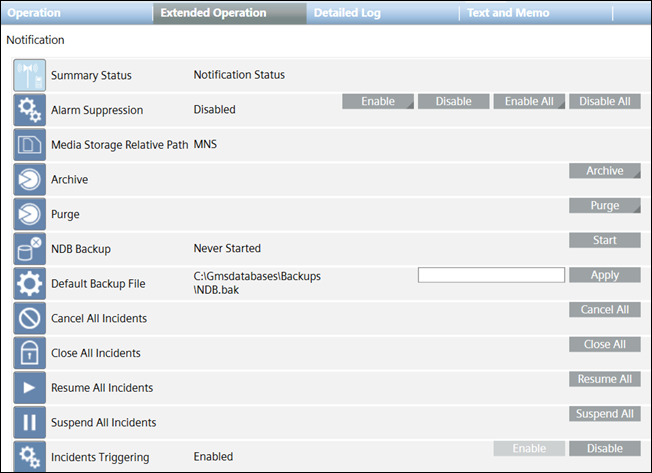Open the Archive button dropdown
Viewport: 652px width, 473px height.
tap(604, 171)
